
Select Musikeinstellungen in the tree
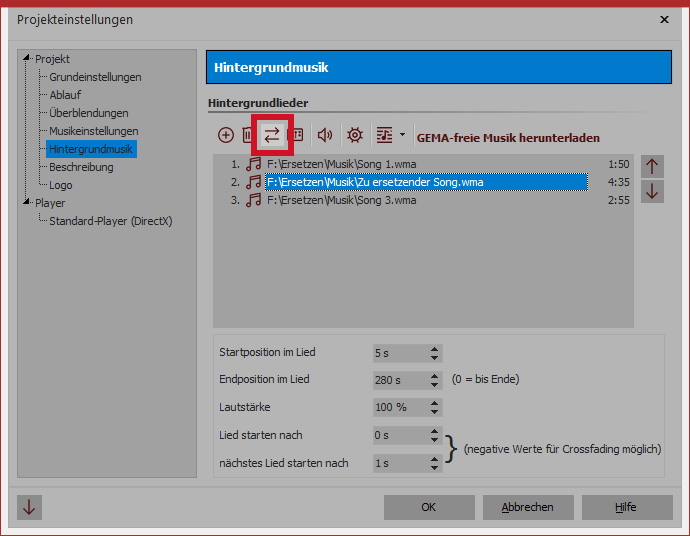coord(93,131)
